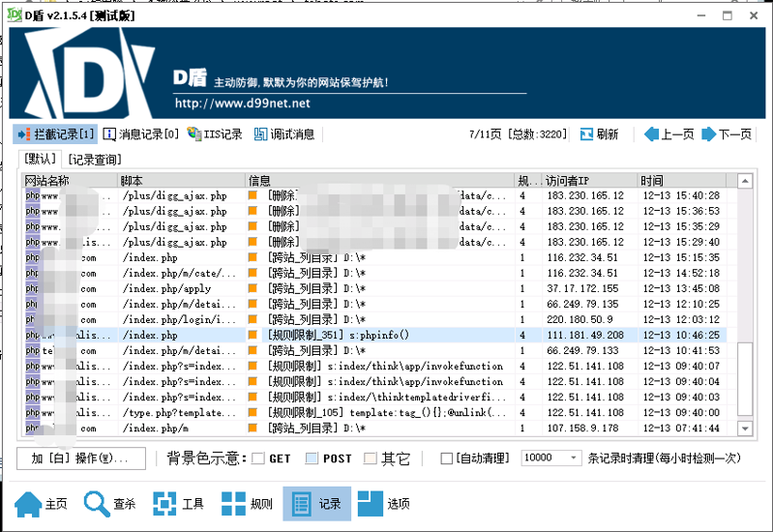
Task: Go to 主页 home section
Action: 41,503
